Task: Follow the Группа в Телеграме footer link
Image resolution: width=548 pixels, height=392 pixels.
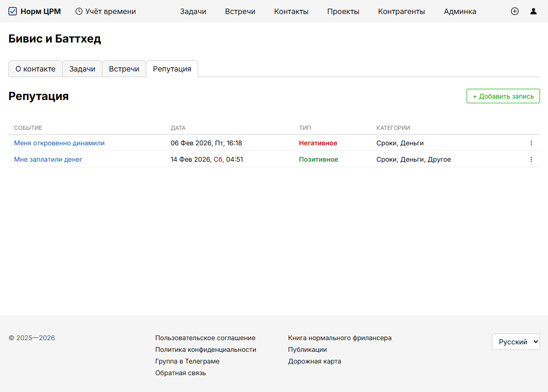Action: coord(187,361)
